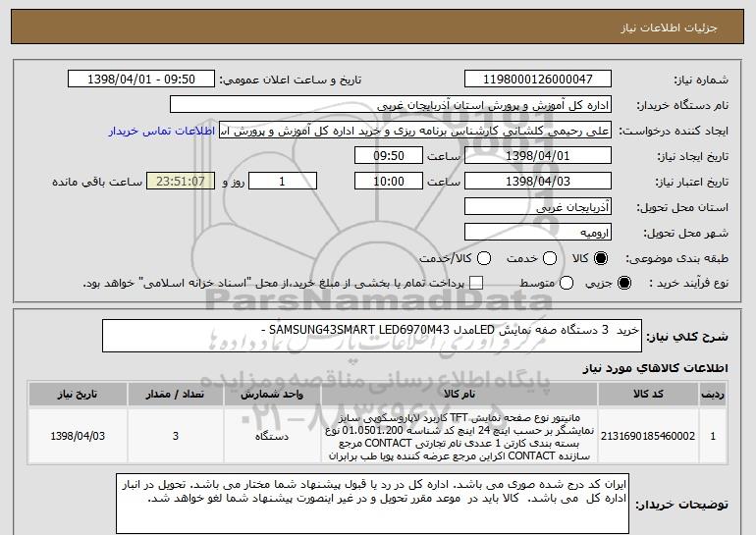Click the شرح کلی نیاز label

click(687, 337)
